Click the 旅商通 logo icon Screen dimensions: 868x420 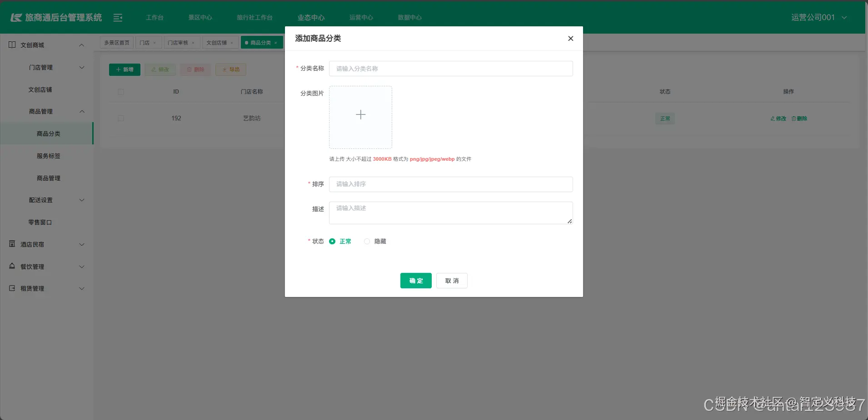pos(16,18)
